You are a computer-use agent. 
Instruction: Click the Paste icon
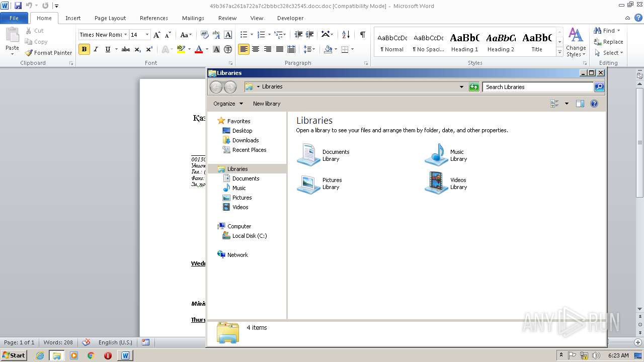[12, 35]
